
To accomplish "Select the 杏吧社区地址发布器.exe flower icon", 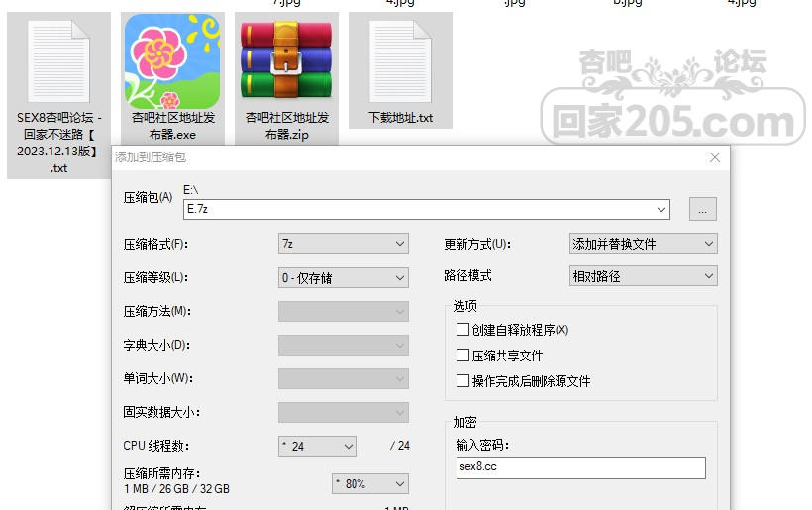I will coord(172,61).
